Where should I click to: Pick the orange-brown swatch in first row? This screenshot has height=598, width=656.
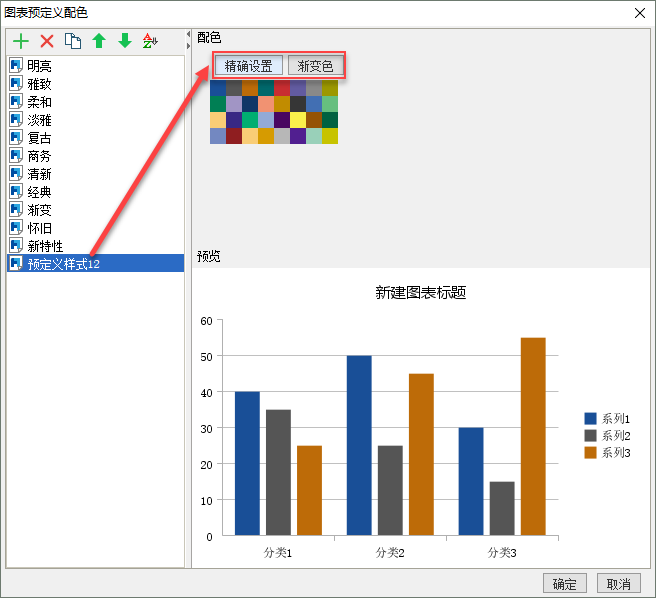click(x=250, y=88)
